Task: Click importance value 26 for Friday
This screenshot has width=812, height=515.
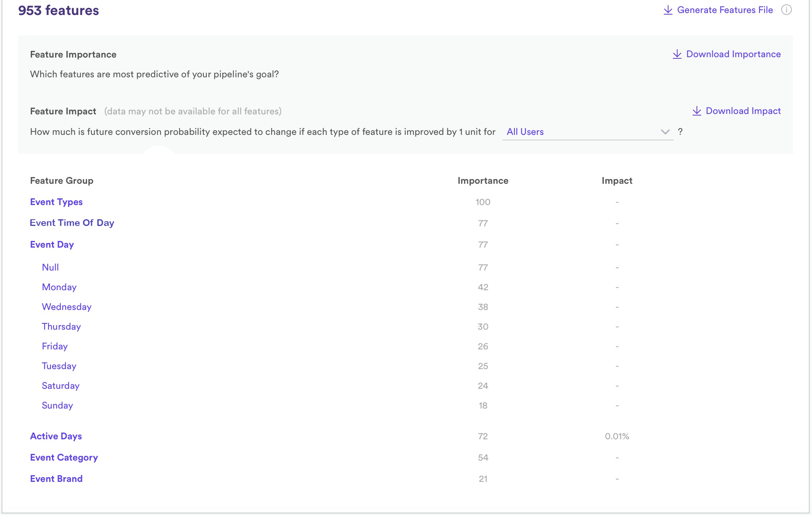Action: tap(483, 346)
